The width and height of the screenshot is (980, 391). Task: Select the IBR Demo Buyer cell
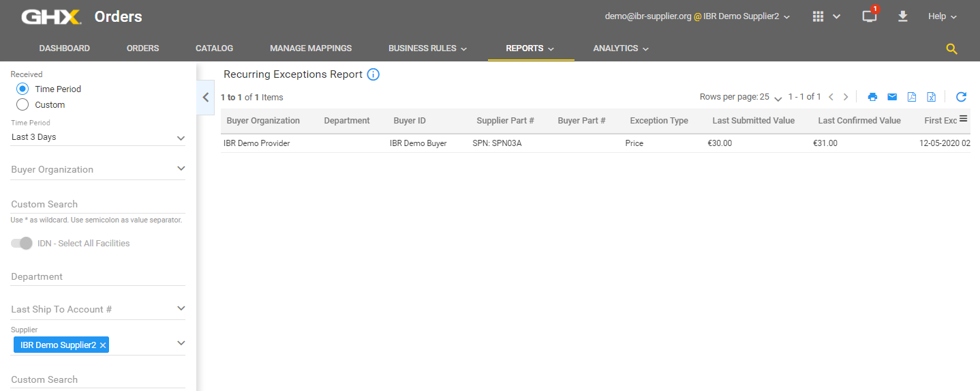[x=418, y=143]
